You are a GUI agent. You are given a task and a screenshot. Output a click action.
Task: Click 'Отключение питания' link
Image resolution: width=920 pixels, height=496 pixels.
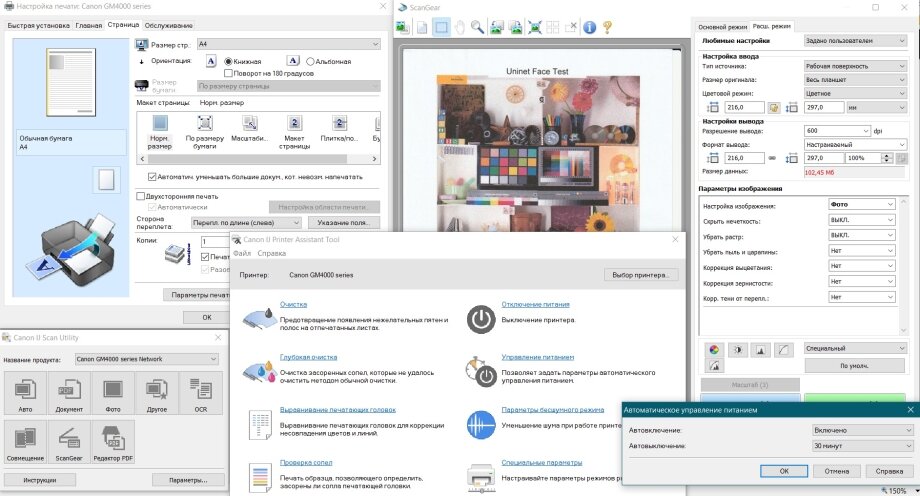pyautogui.click(x=536, y=305)
